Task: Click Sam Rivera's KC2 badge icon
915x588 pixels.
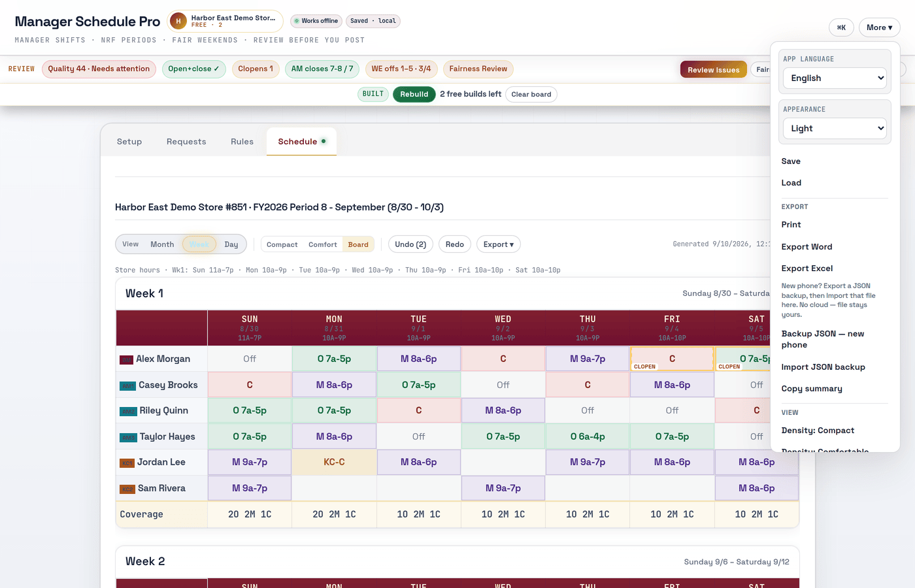Action: coord(127,489)
